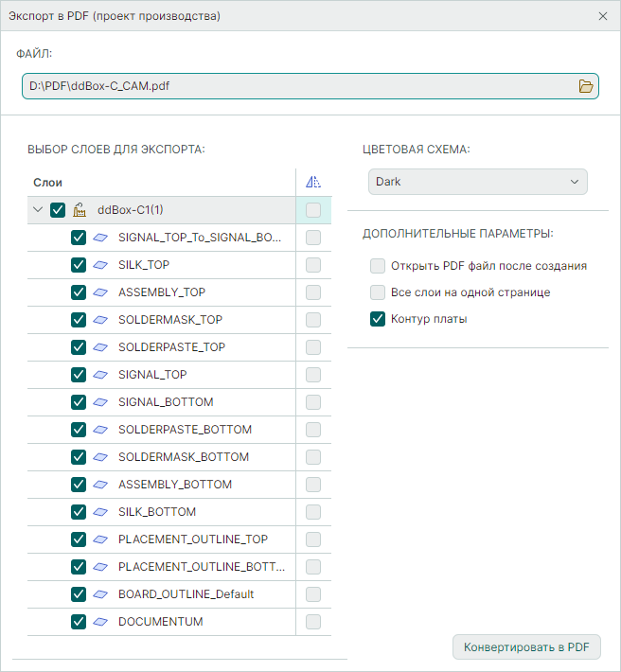Click the PDF file path input field
This screenshot has width=621, height=672.
(293, 86)
